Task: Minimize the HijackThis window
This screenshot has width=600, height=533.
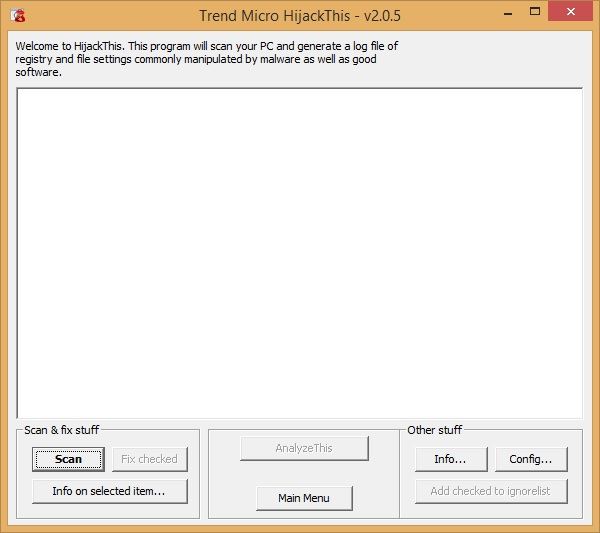Action: (x=508, y=13)
